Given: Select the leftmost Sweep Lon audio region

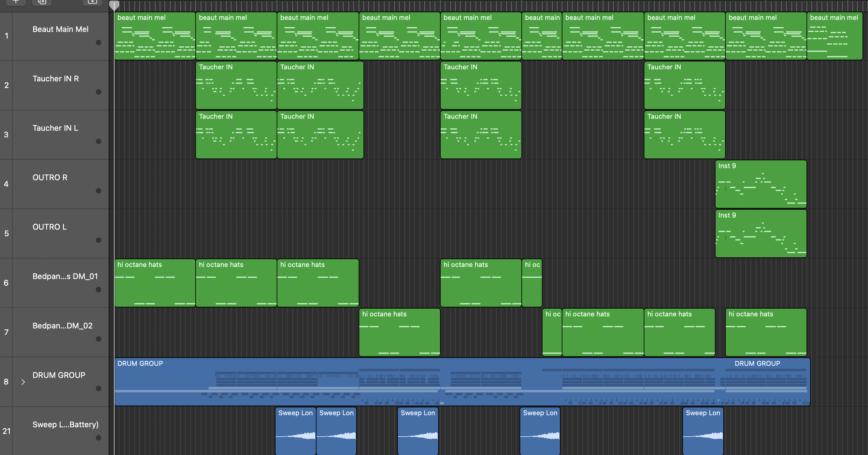Looking at the screenshot, I should pyautogui.click(x=295, y=431).
